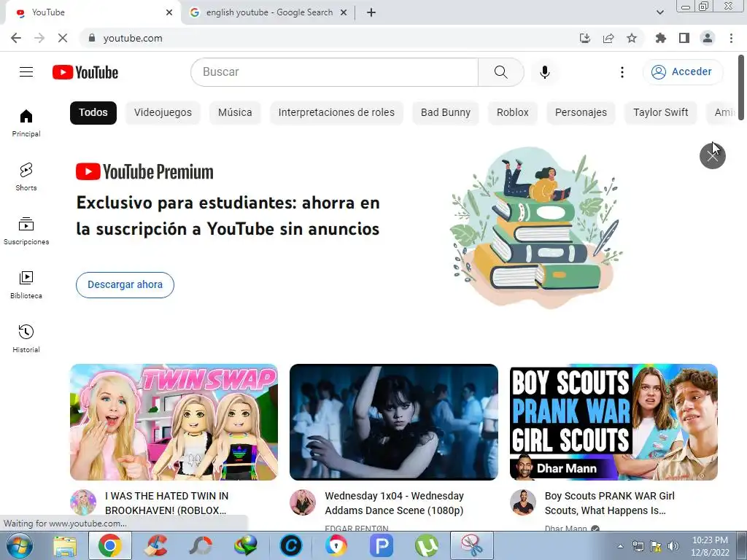
Task: Click the YouTube logo
Action: [85, 72]
